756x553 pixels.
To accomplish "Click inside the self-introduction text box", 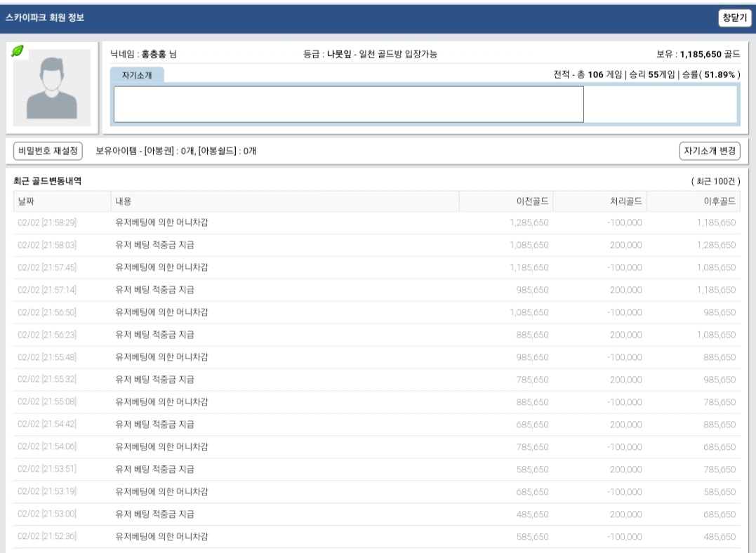I will tap(349, 104).
